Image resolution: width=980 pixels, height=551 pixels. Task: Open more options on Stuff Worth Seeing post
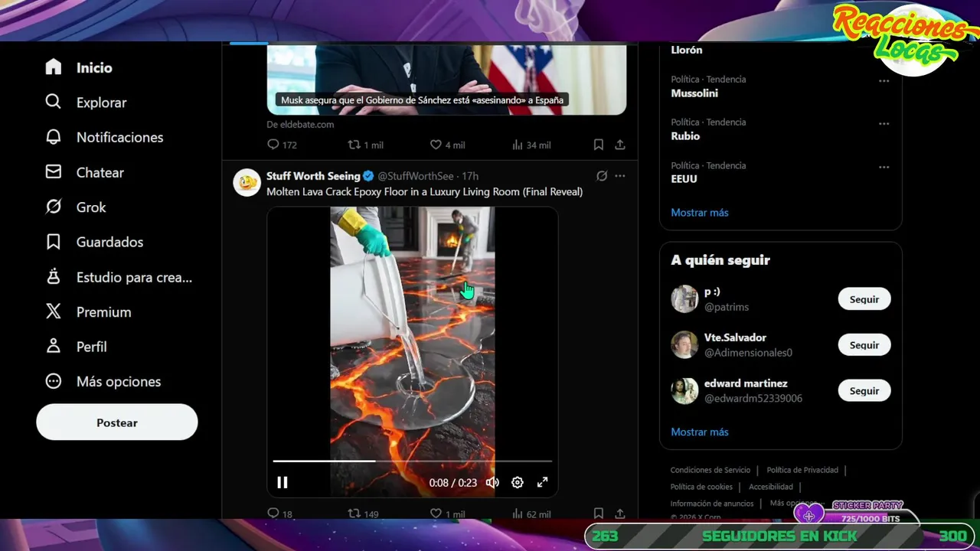coord(620,176)
